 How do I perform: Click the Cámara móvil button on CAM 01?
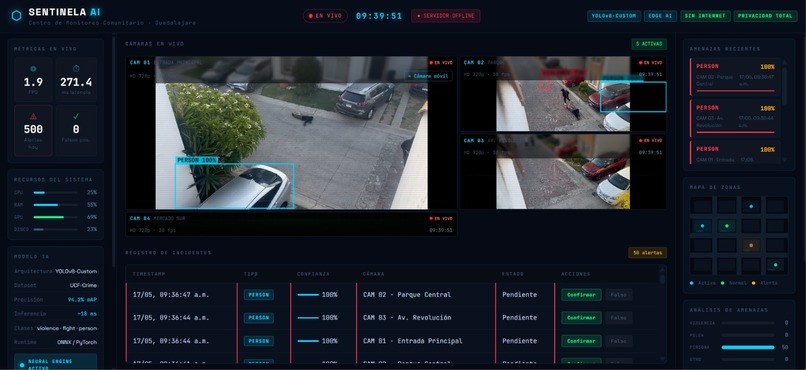[428, 76]
